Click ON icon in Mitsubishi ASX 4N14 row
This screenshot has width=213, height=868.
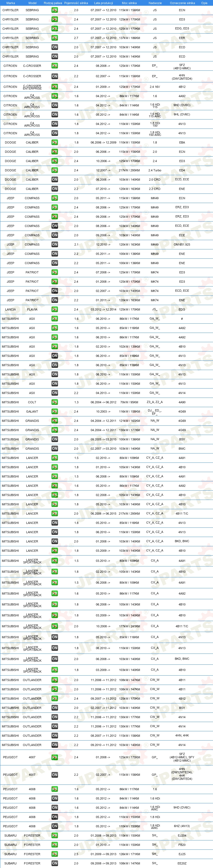(54, 393)
